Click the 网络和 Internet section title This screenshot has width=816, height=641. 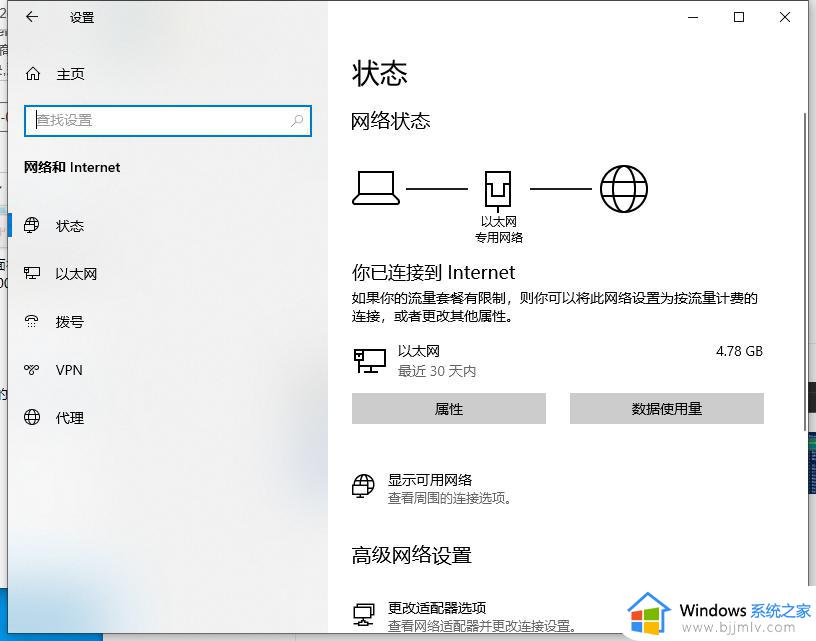pyautogui.click(x=72, y=167)
